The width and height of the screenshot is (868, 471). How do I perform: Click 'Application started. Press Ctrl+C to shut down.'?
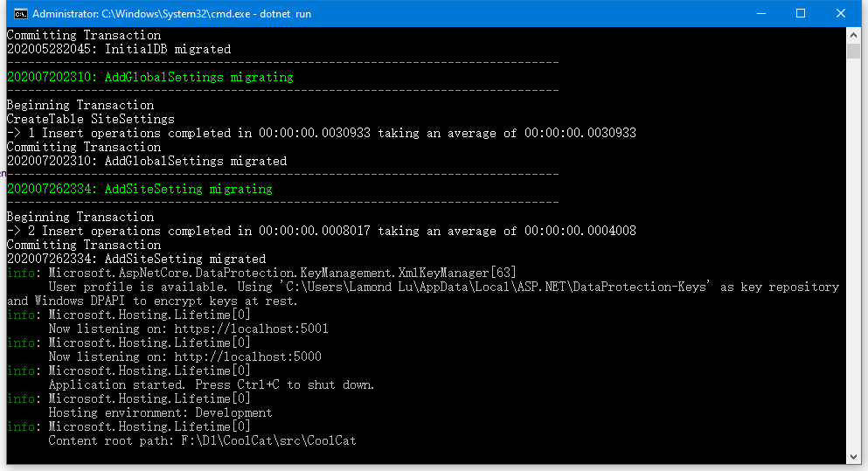pos(212,384)
